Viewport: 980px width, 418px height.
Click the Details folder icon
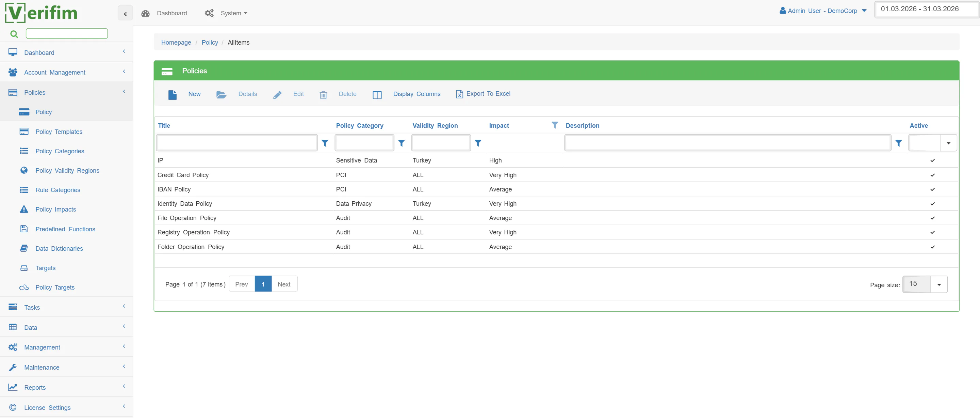coord(221,94)
